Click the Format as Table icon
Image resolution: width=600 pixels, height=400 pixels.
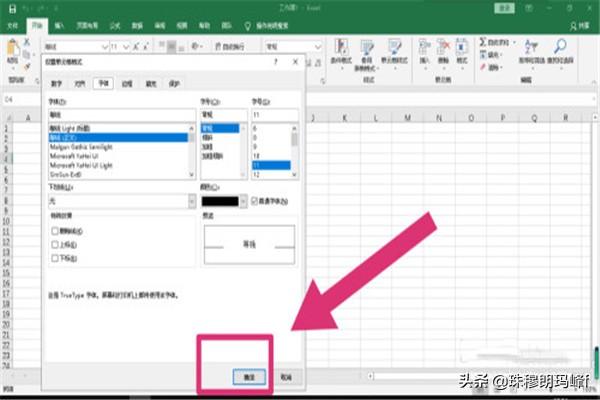pos(369,48)
